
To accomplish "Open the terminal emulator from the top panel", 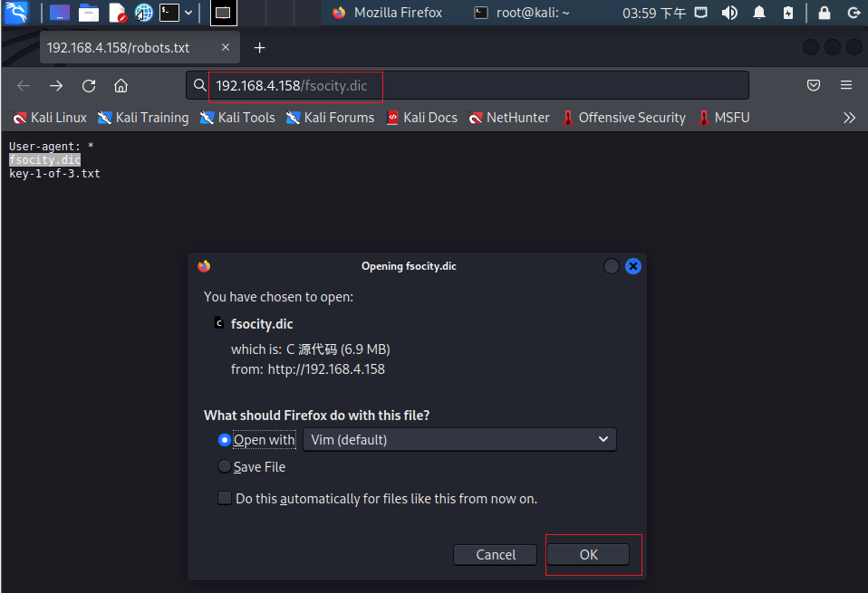I will click(x=169, y=13).
